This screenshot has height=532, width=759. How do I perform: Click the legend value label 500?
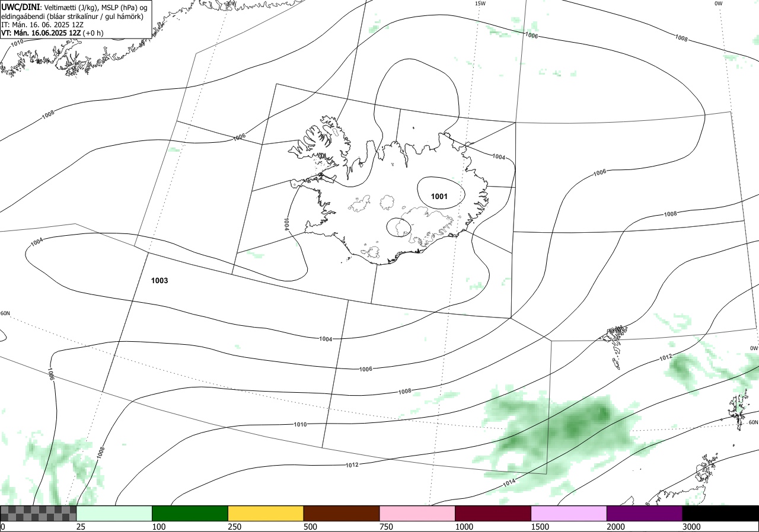[311, 527]
